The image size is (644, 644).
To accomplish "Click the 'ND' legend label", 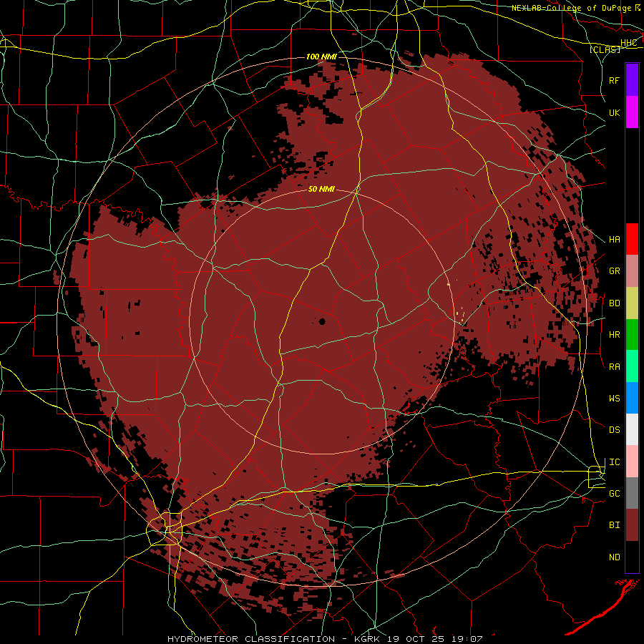I will [x=615, y=557].
